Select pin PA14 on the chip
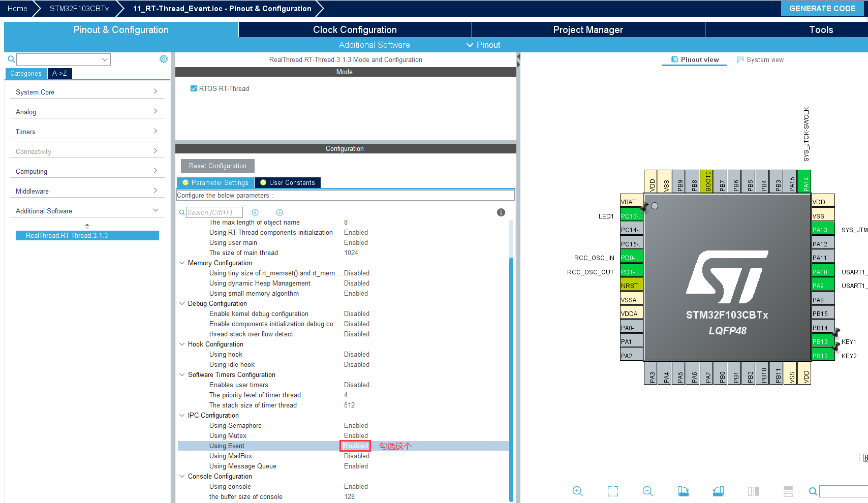This screenshot has width=868, height=503. [804, 181]
